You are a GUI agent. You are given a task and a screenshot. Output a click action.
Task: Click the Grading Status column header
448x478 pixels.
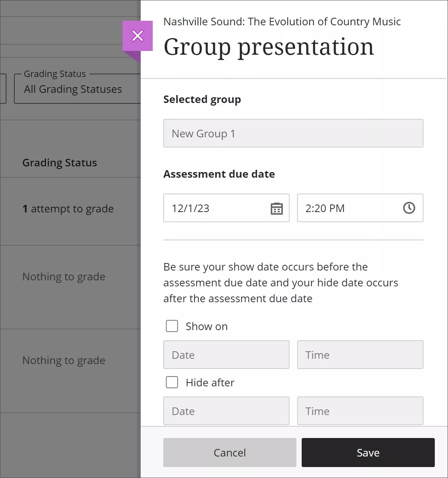click(x=60, y=163)
